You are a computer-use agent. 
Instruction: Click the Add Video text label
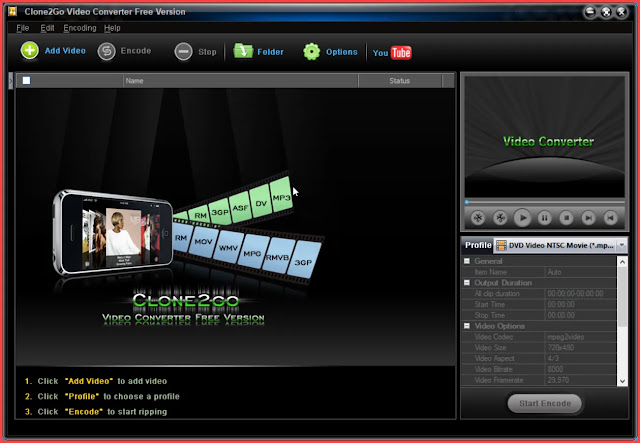click(65, 51)
